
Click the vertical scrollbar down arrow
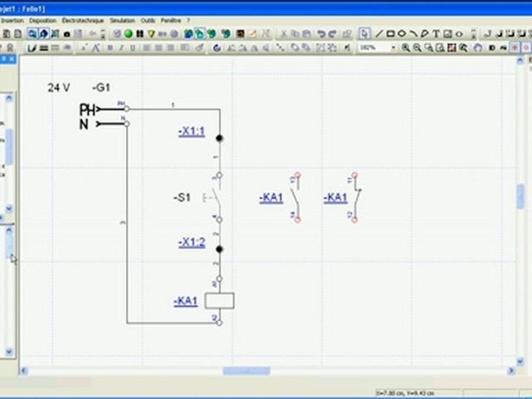pos(520,362)
